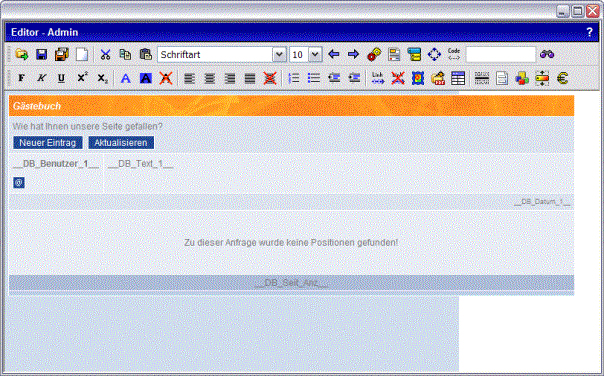
Task: Insert Euro symbol icon
Action: point(562,78)
